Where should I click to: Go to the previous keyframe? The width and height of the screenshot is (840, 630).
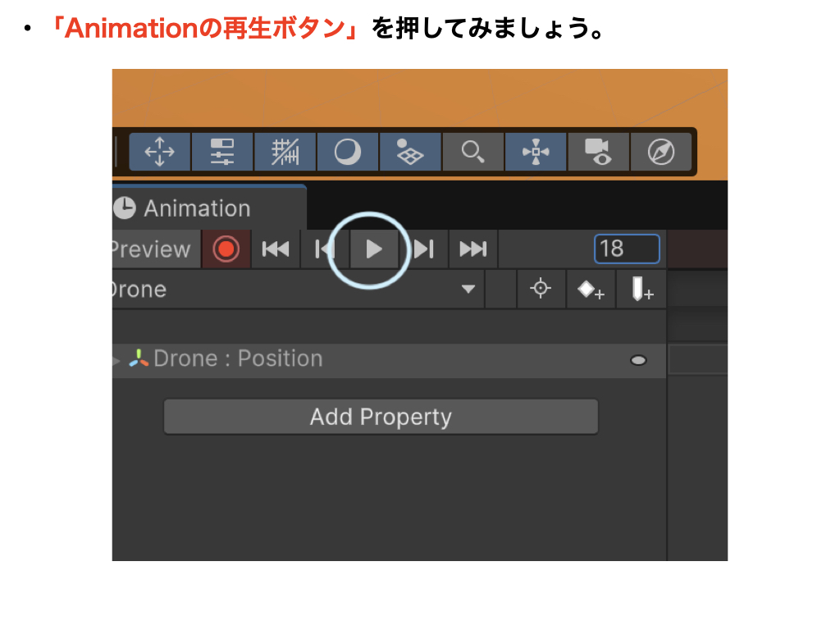click(x=324, y=249)
